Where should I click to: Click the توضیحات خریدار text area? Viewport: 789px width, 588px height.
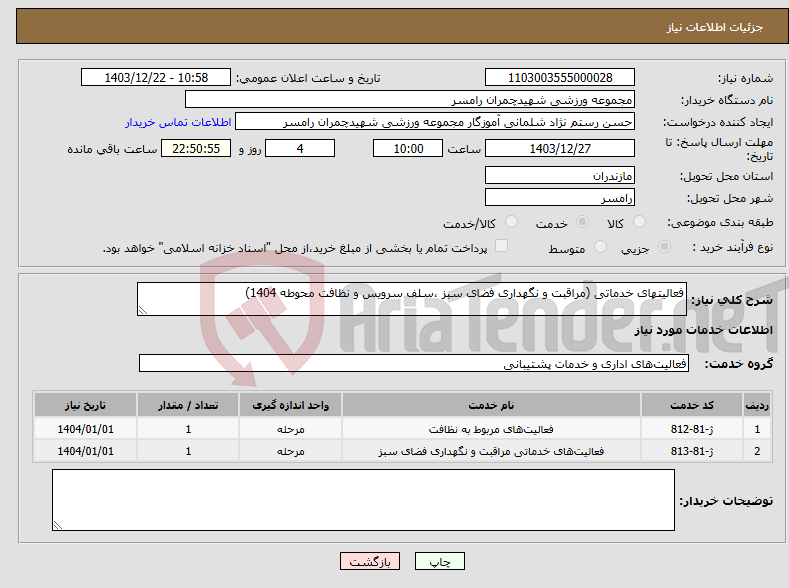coord(363,500)
